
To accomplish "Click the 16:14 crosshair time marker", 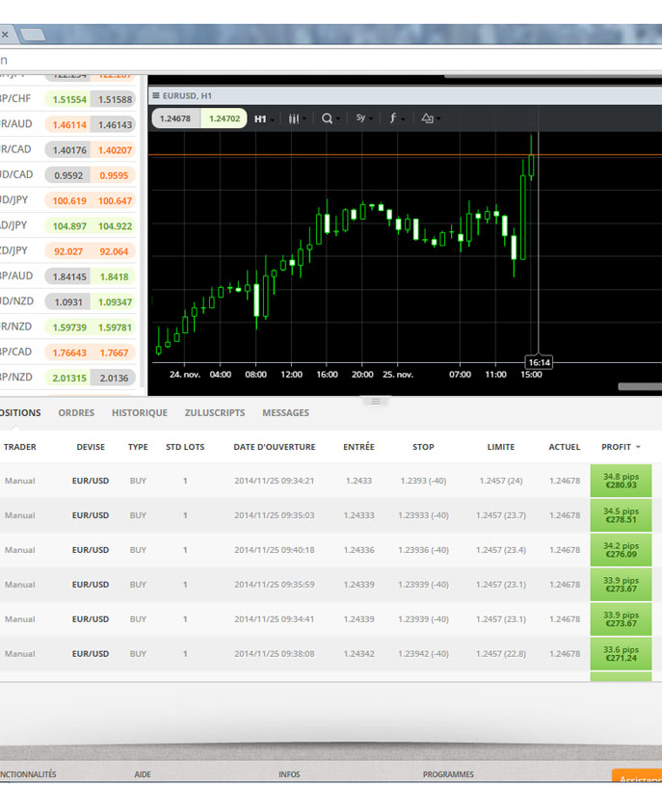I will 539,362.
